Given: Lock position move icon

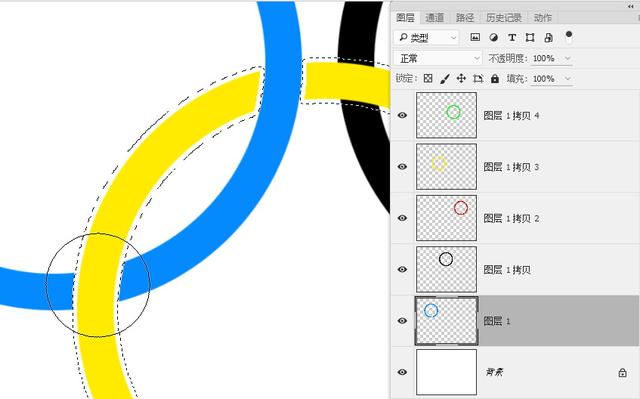Looking at the screenshot, I should [461, 78].
